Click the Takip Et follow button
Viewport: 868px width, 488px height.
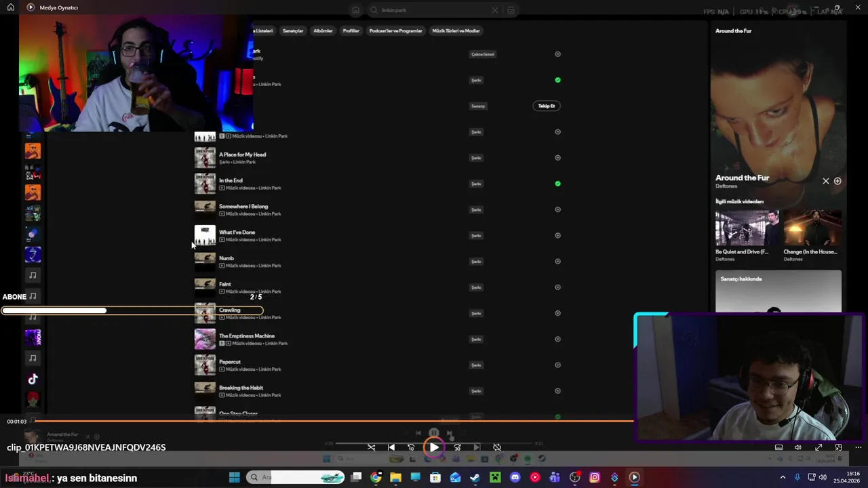[x=547, y=106]
